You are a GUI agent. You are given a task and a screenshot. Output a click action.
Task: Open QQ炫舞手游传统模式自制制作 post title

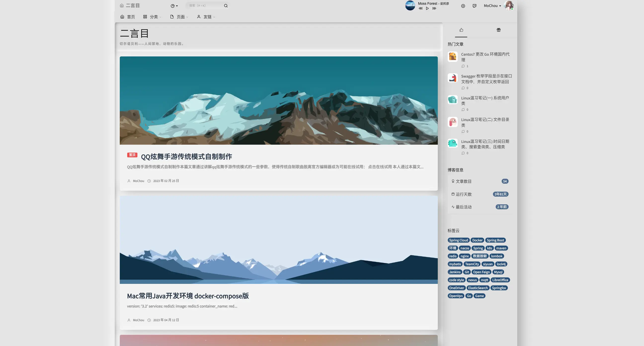(186, 157)
